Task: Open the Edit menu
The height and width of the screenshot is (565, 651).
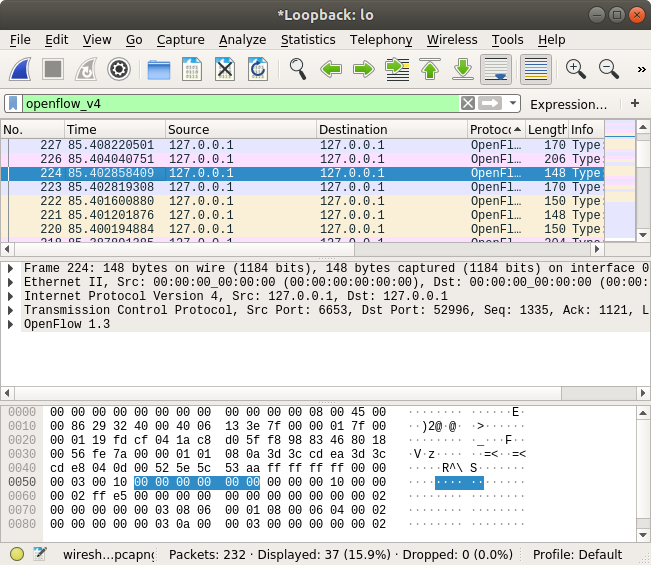Action: pos(56,39)
